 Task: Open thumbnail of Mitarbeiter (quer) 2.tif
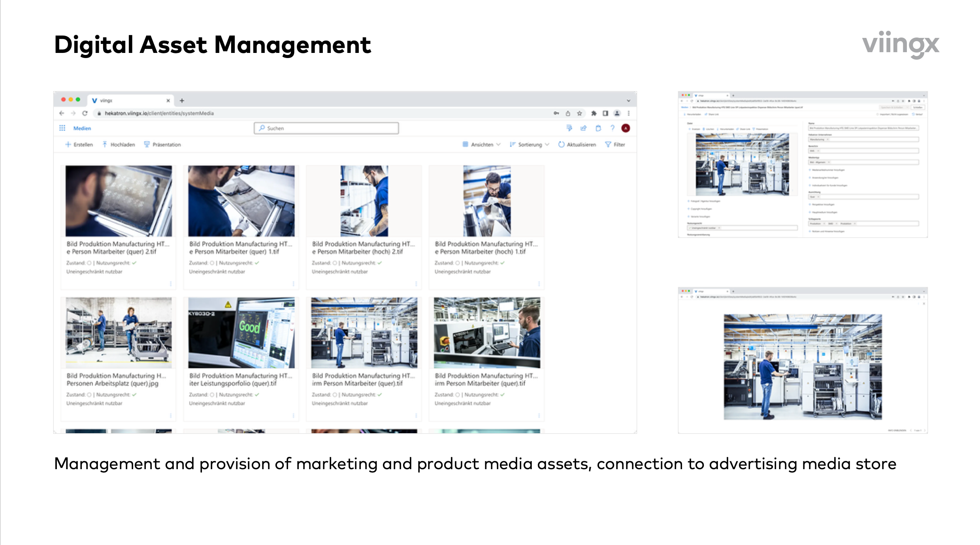(x=119, y=201)
